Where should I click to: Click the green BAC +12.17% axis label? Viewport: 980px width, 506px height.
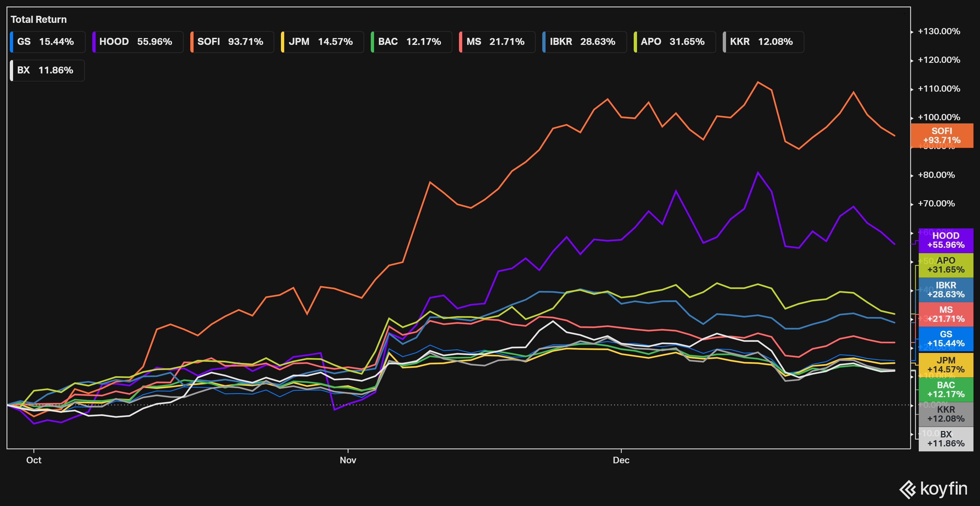[945, 390]
